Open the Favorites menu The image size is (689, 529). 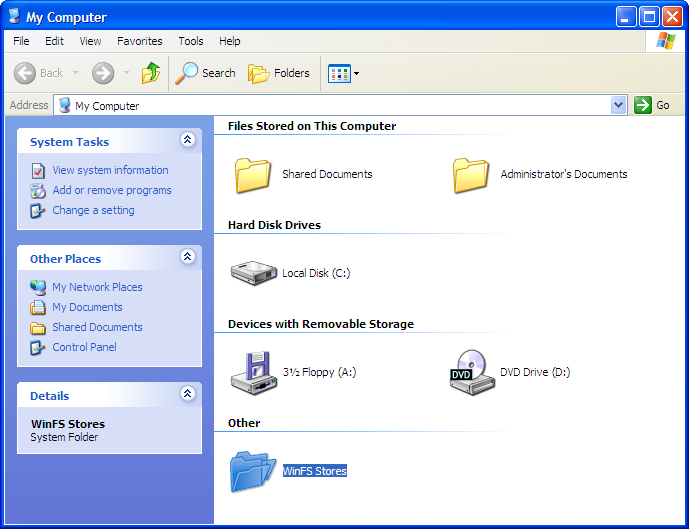tap(140, 41)
